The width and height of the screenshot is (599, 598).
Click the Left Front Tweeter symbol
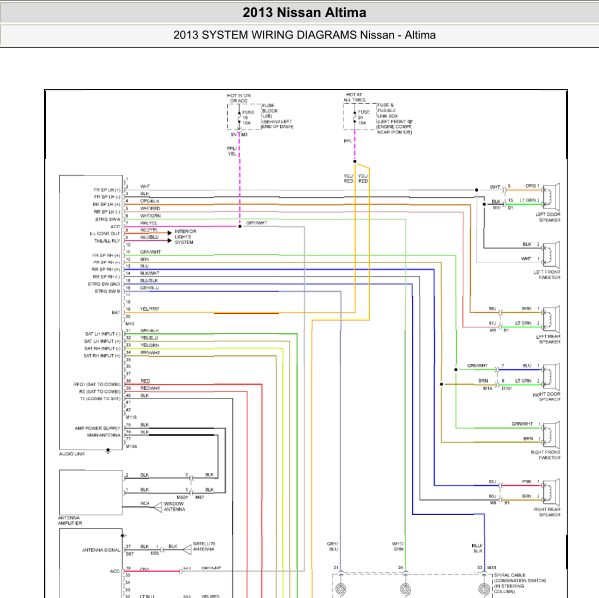(x=551, y=254)
